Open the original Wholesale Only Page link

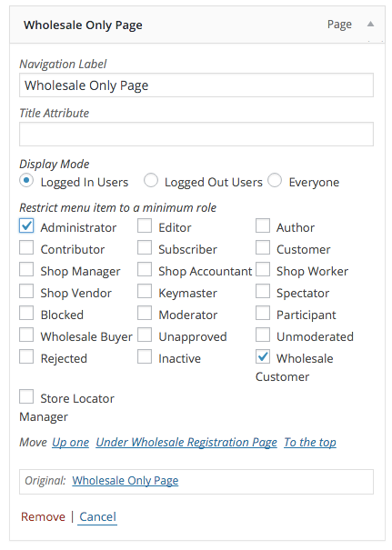pyautogui.click(x=126, y=481)
